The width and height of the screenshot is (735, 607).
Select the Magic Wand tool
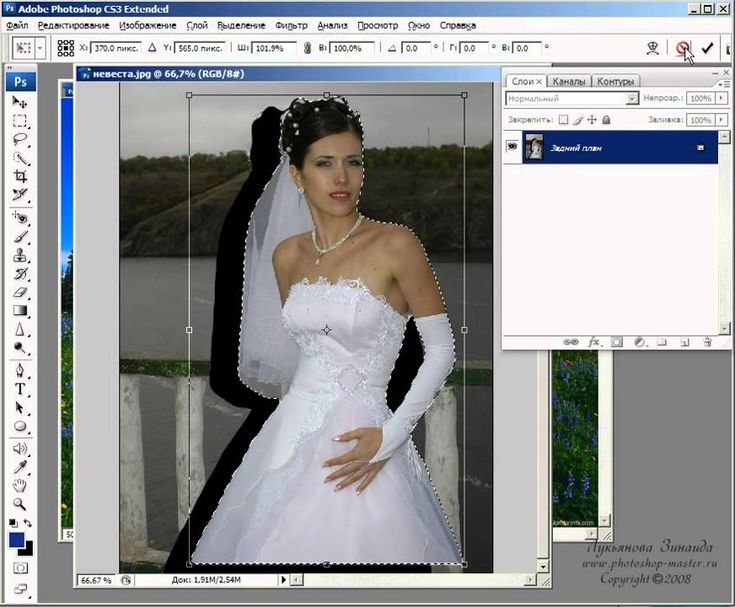coord(20,158)
